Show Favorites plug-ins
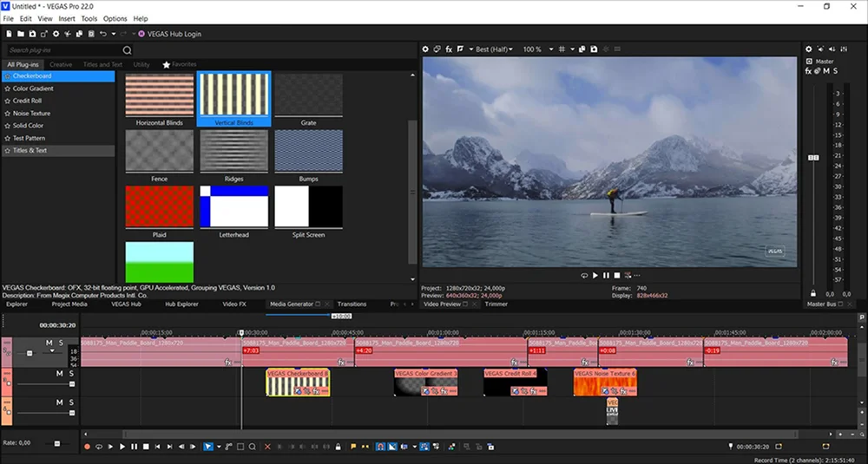 [x=180, y=65]
